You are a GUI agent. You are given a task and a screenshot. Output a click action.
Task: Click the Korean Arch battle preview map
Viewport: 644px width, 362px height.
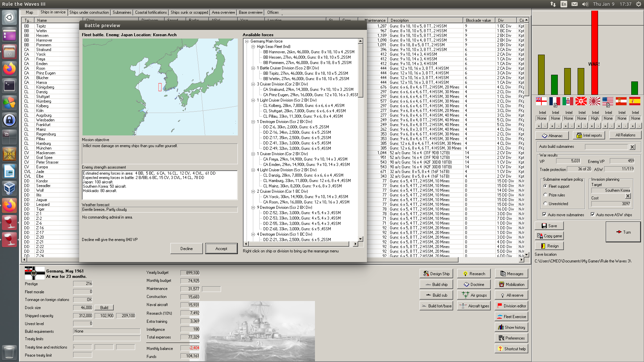point(160,87)
